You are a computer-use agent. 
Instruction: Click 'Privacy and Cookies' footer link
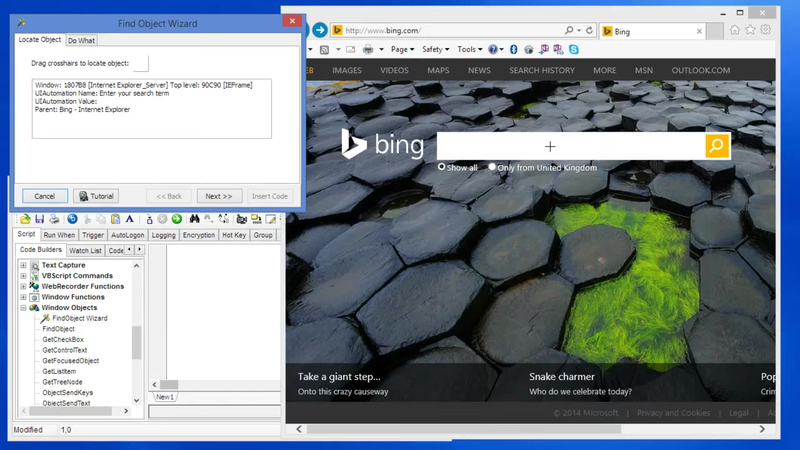pos(673,413)
